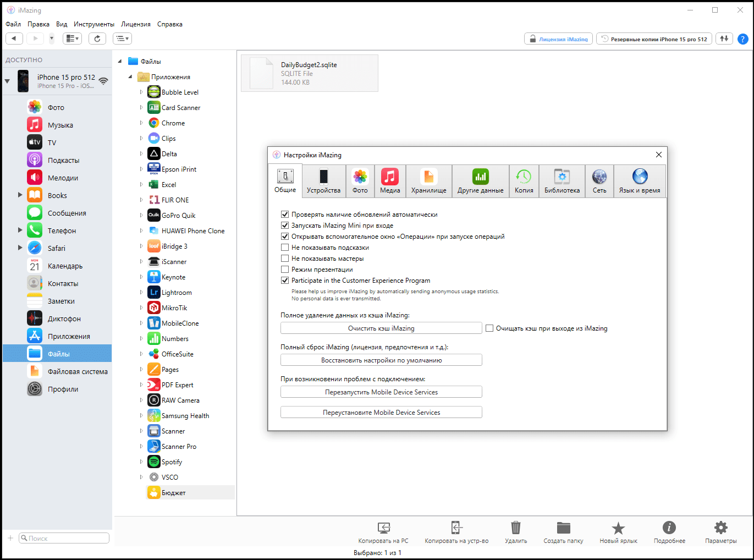Viewport: 754px width, 560px height.
Task: Expand Safari in the sidebar
Action: tap(20, 248)
